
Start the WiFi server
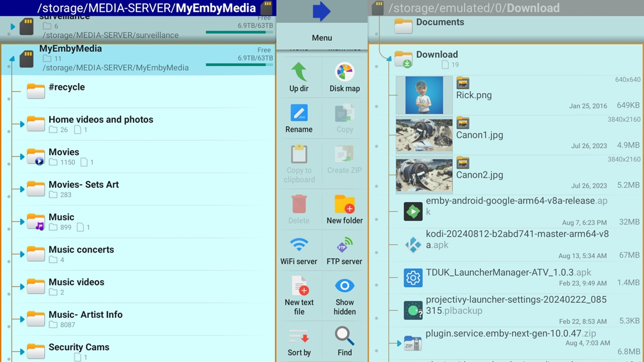tap(299, 245)
